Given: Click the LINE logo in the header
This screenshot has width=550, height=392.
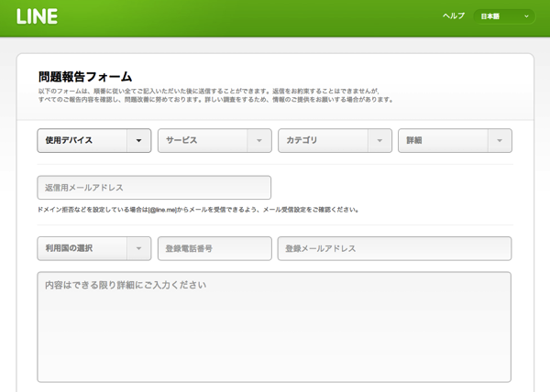Looking at the screenshot, I should click(38, 16).
